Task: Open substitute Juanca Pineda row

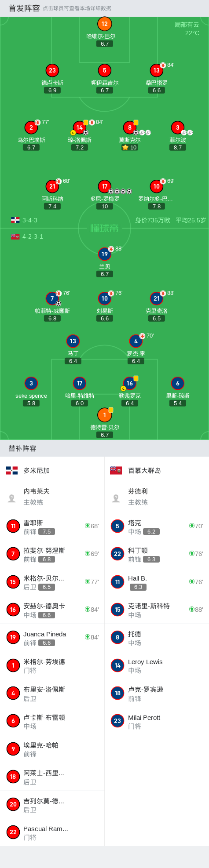Action: 52,637
